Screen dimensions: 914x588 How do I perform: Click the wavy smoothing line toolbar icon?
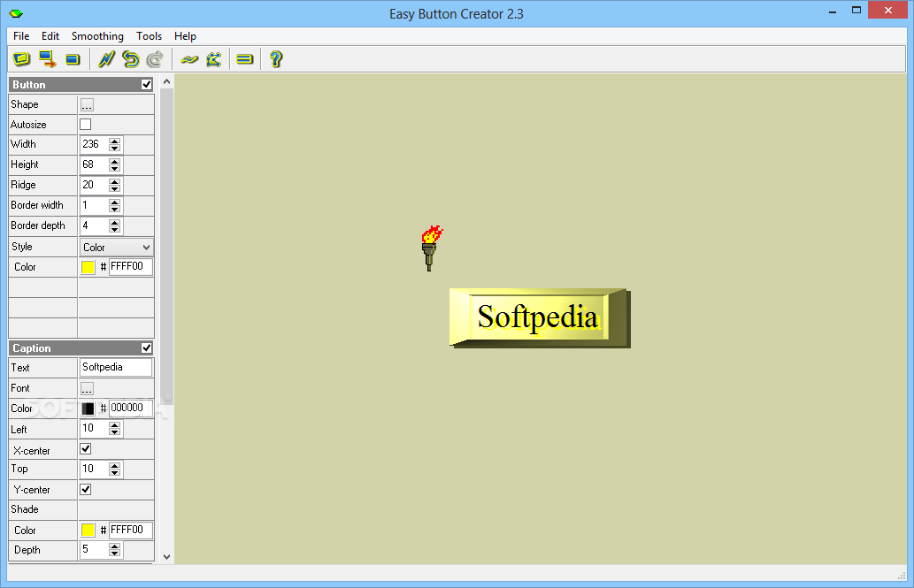(x=189, y=59)
